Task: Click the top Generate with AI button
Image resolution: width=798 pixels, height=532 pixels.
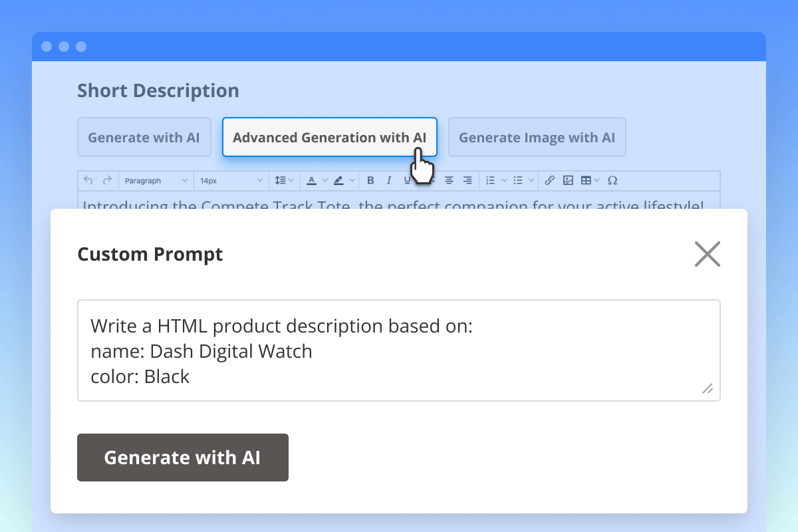Action: click(x=144, y=138)
